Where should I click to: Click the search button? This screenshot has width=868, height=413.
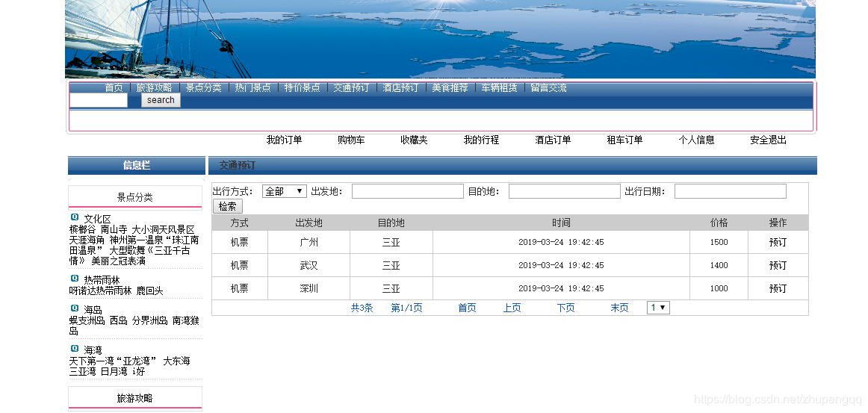click(x=161, y=100)
